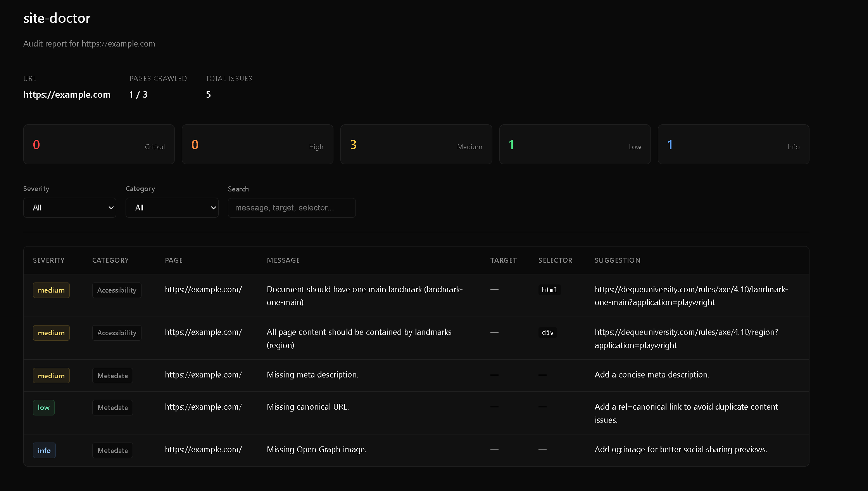Select the Info summary card showing 1
The image size is (868, 491).
[x=733, y=145]
